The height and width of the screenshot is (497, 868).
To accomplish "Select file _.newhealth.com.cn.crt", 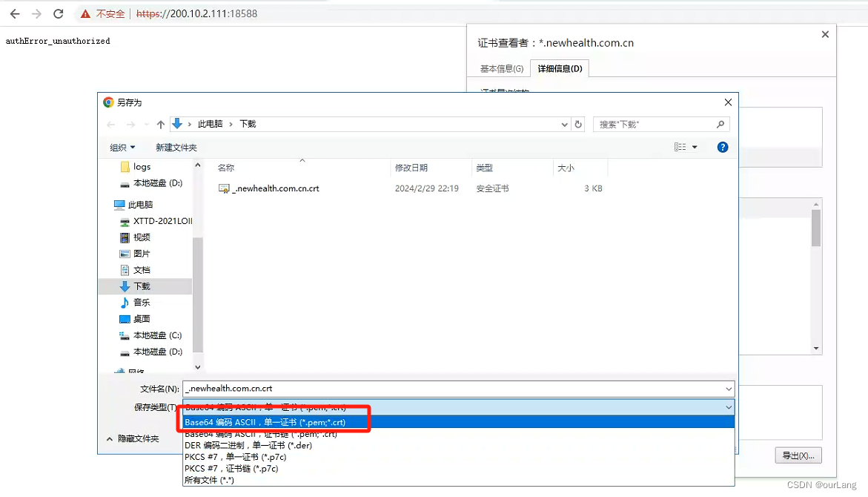I will (x=270, y=188).
